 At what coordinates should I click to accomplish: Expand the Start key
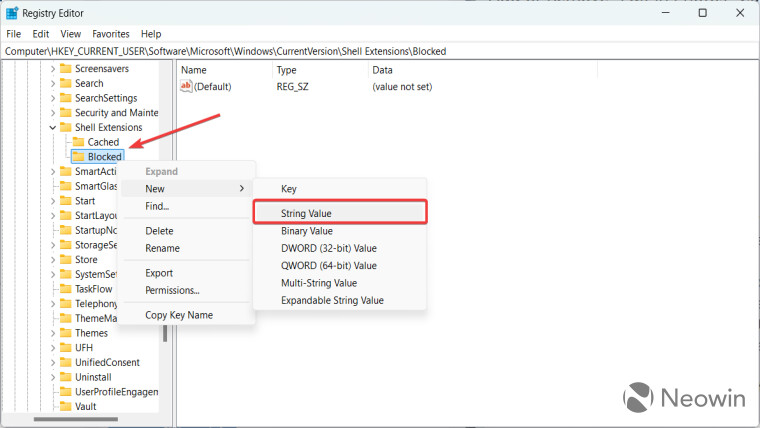pyautogui.click(x=53, y=201)
